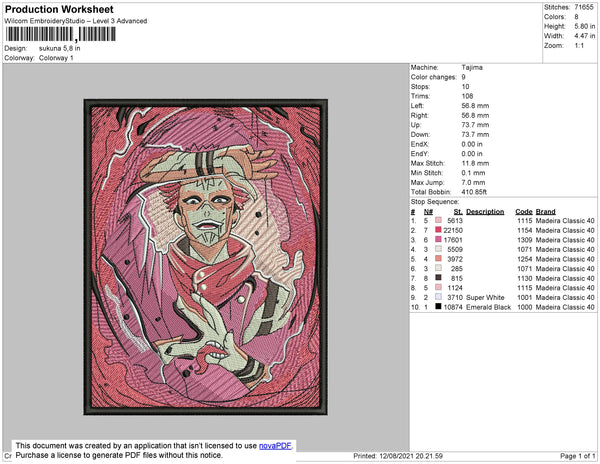Click thread code 1254 in stop sequence
The width and height of the screenshot is (600, 464).
(525, 259)
